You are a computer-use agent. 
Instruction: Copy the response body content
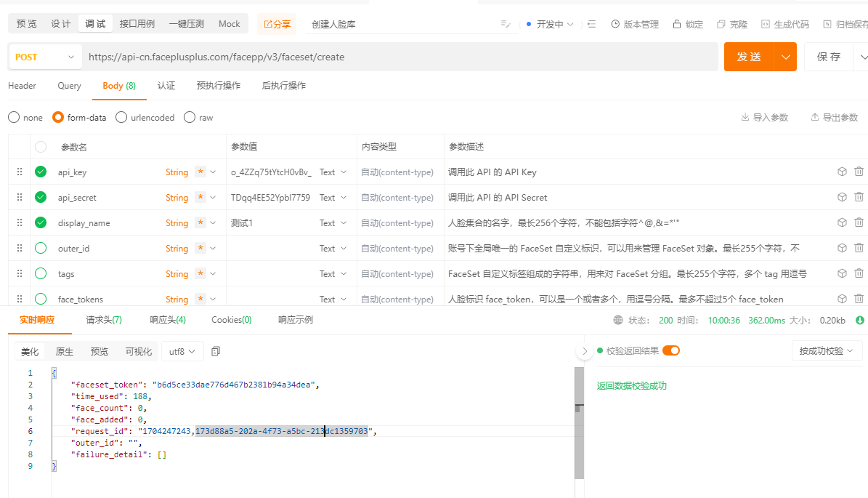click(216, 351)
